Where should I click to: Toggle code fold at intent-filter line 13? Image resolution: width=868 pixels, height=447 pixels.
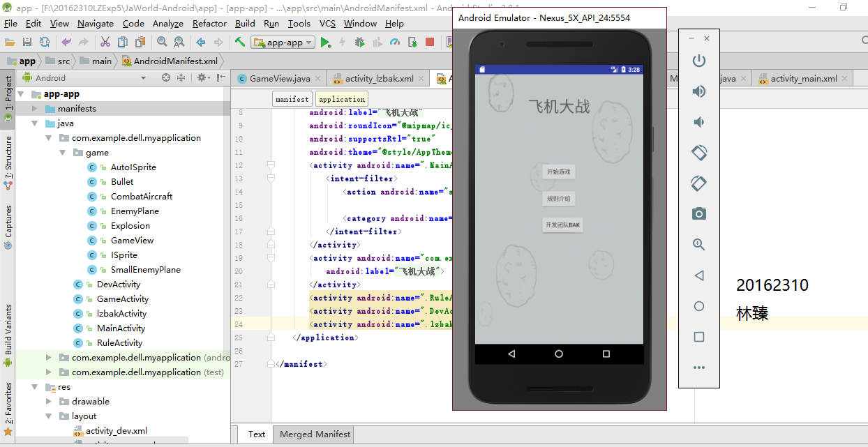click(271, 179)
